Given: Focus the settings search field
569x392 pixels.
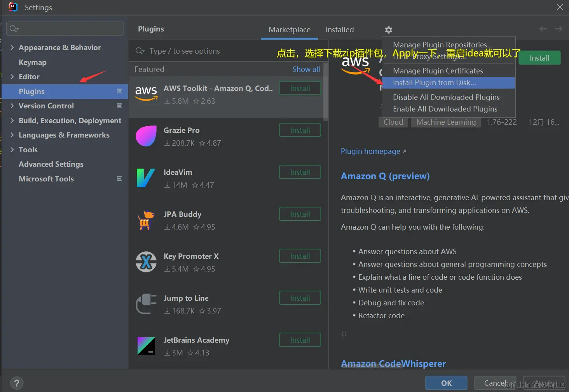Looking at the screenshot, I should coord(65,29).
